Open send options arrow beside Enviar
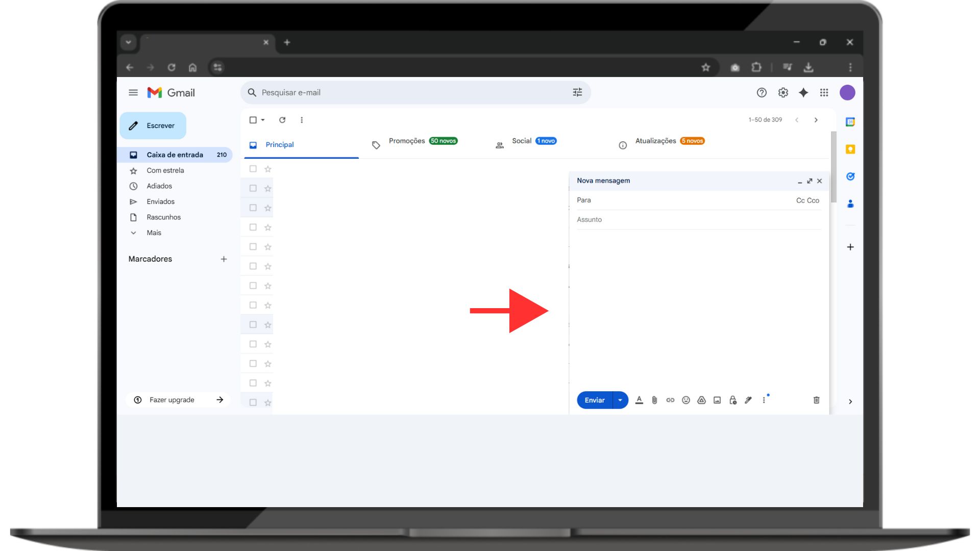Image resolution: width=980 pixels, height=551 pixels. point(620,400)
